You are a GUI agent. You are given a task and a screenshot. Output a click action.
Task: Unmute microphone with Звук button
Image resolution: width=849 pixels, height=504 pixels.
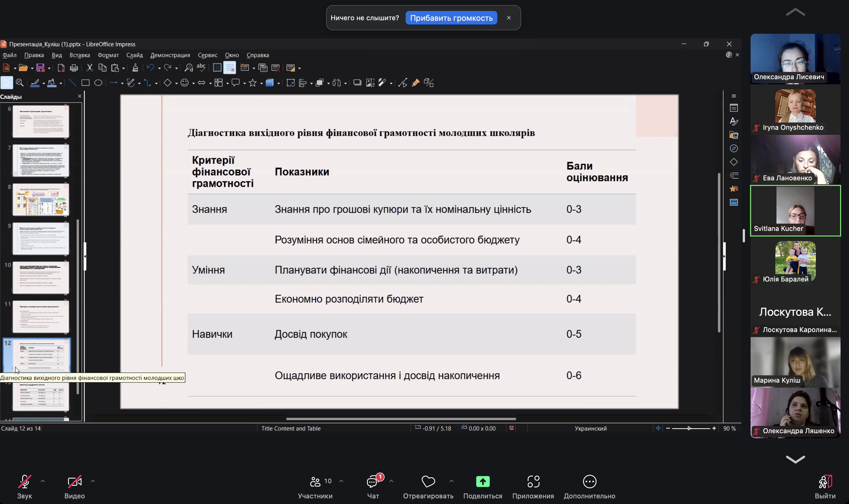(24, 487)
